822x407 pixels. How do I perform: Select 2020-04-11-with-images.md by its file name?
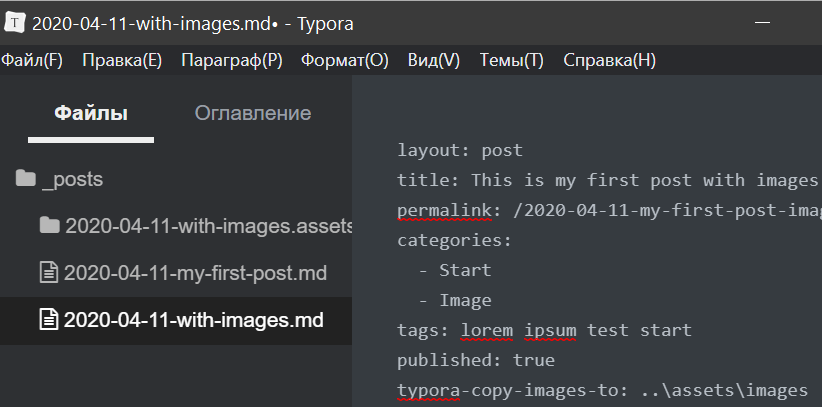(193, 321)
